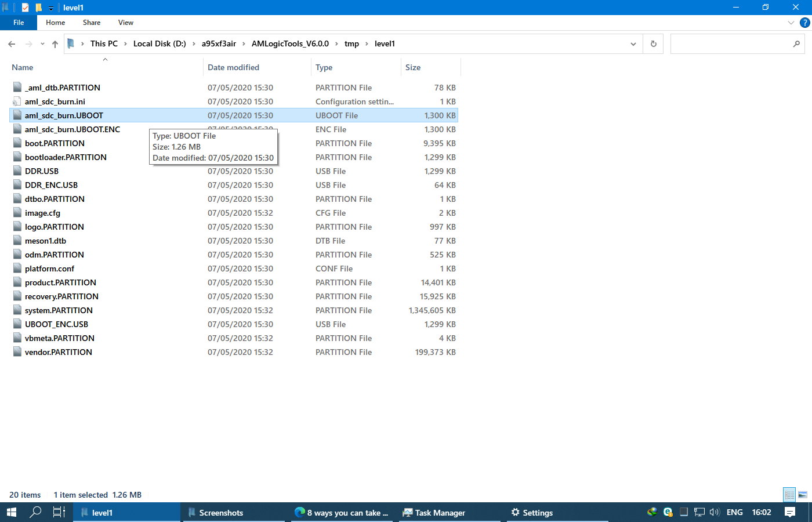
Task: Sort files by Date modified column
Action: pos(234,67)
